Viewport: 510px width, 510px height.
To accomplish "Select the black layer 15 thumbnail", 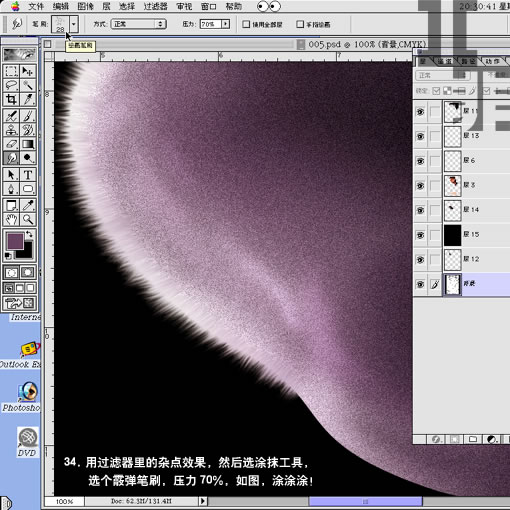I will [453, 235].
